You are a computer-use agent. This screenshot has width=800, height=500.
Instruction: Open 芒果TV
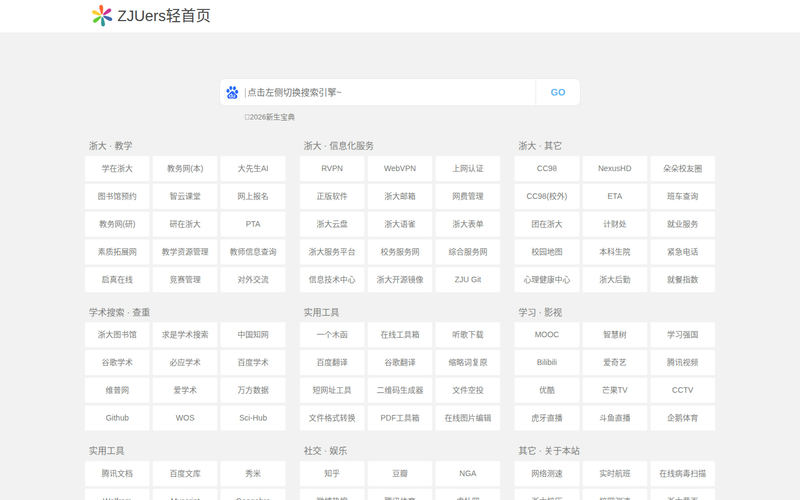pyautogui.click(x=615, y=390)
